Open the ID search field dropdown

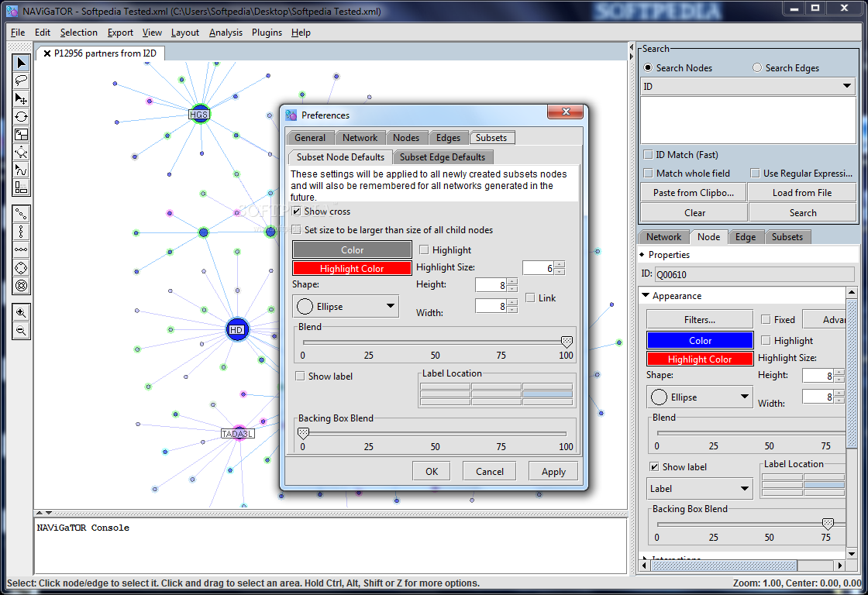pyautogui.click(x=748, y=86)
